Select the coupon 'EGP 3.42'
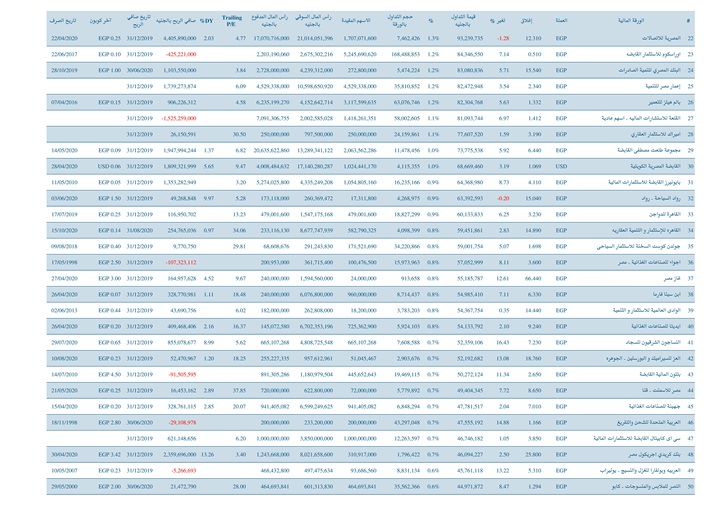The image size is (720, 509). 109,455
